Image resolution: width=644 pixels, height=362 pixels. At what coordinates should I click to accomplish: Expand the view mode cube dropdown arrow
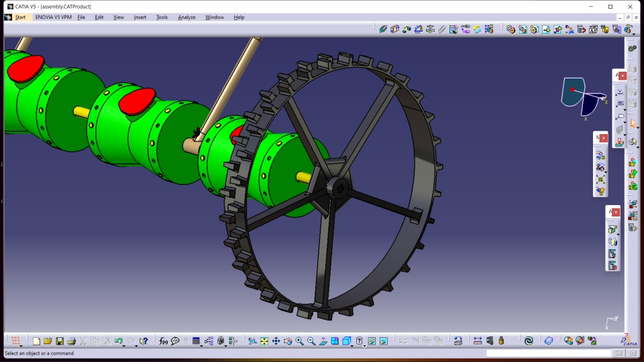click(352, 346)
